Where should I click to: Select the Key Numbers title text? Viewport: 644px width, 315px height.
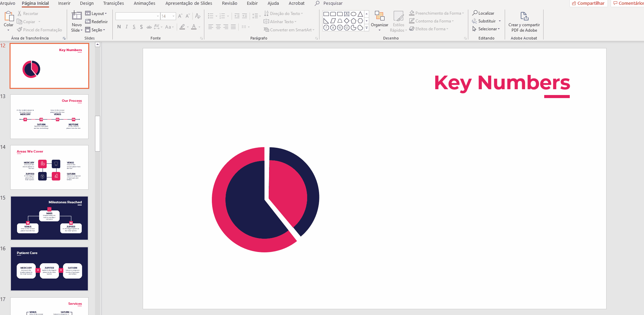point(502,83)
